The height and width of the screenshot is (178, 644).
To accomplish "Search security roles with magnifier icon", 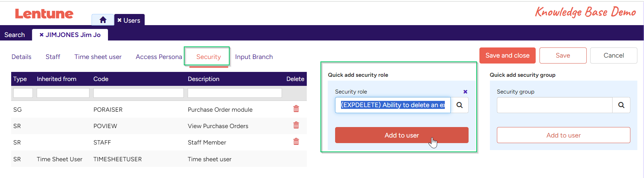I will point(460,105).
